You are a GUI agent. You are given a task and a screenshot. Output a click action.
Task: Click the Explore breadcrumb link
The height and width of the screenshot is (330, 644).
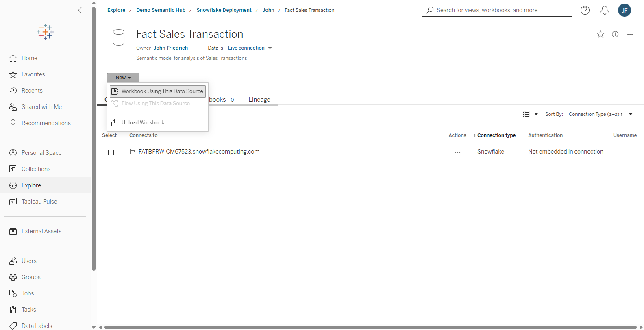coord(116,10)
